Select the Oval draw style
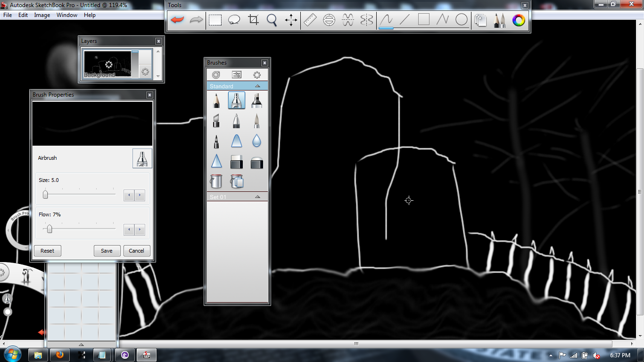The width and height of the screenshot is (644, 362). click(x=462, y=20)
